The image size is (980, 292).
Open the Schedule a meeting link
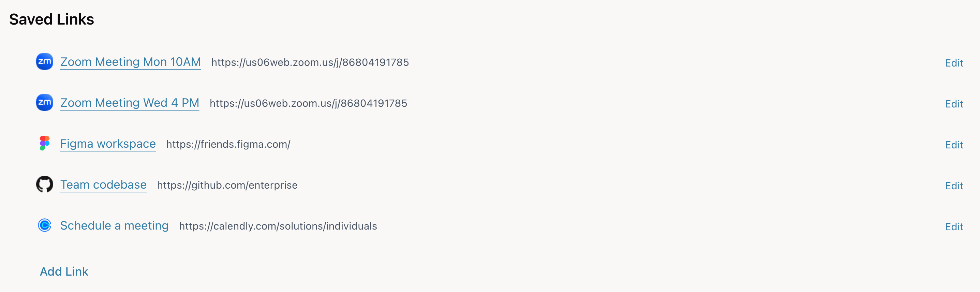[114, 226]
